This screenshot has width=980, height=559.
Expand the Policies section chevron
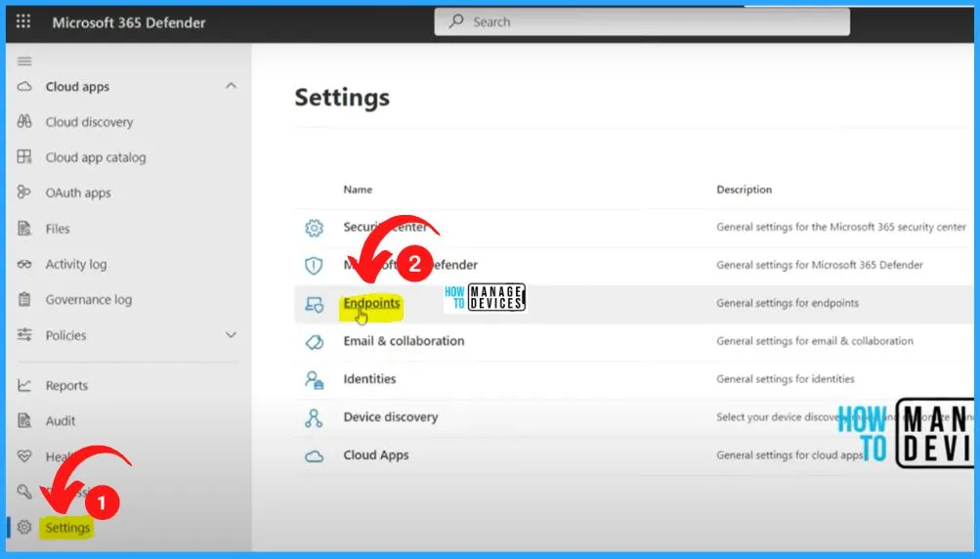point(231,335)
